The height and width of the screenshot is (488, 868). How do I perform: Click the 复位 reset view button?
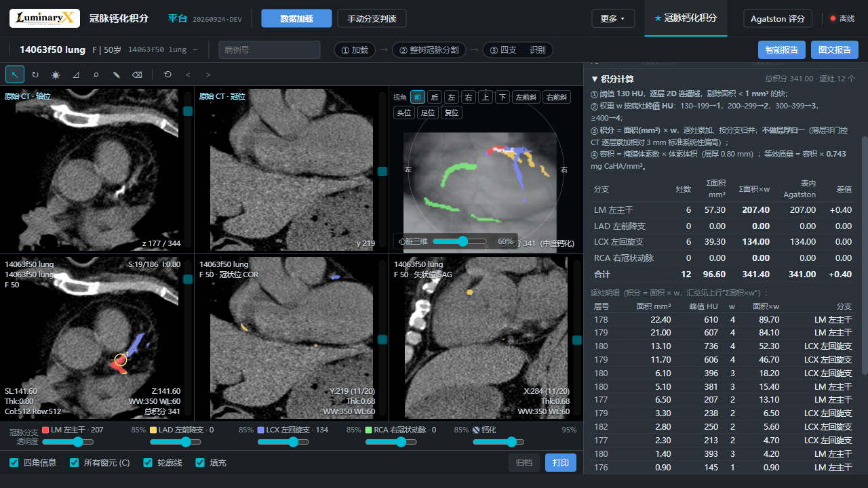click(x=451, y=113)
